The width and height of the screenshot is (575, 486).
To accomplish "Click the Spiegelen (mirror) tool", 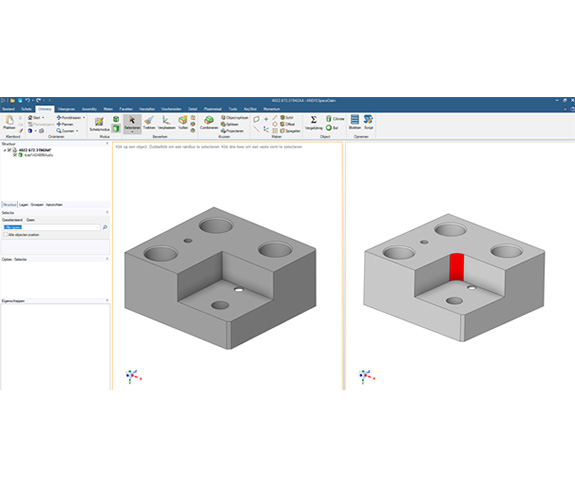I will [290, 131].
